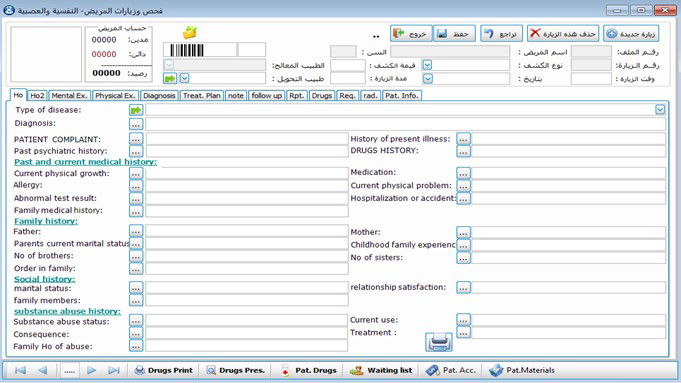Switch to the follow up tab

267,96
